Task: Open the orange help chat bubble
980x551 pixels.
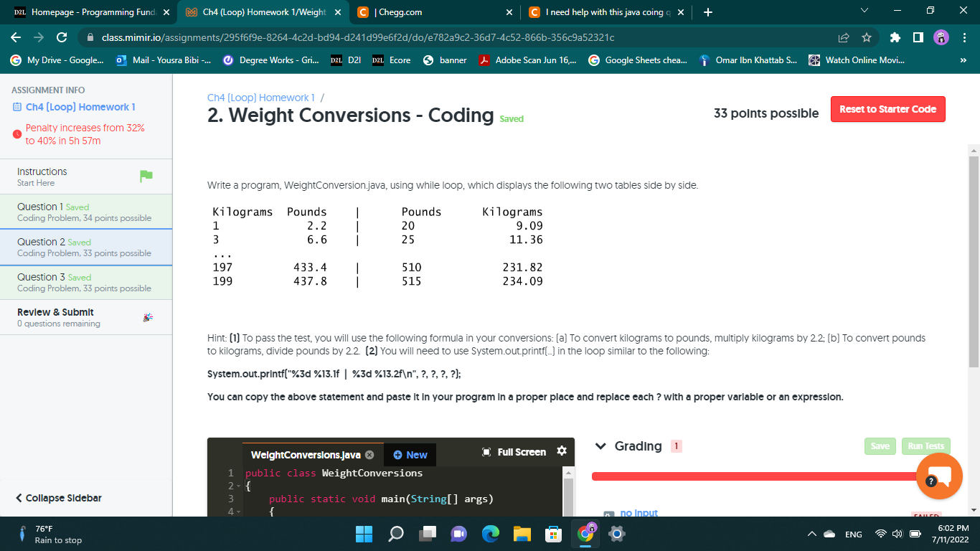Action: point(939,476)
